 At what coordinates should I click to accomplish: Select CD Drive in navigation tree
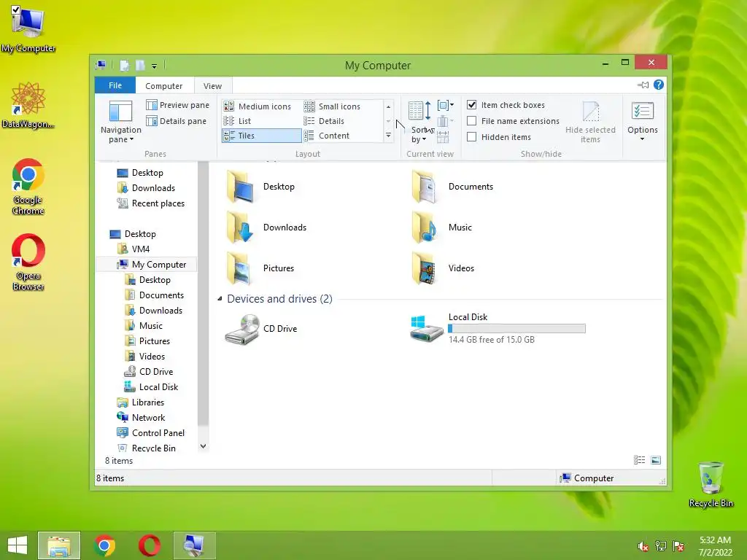click(x=149, y=372)
